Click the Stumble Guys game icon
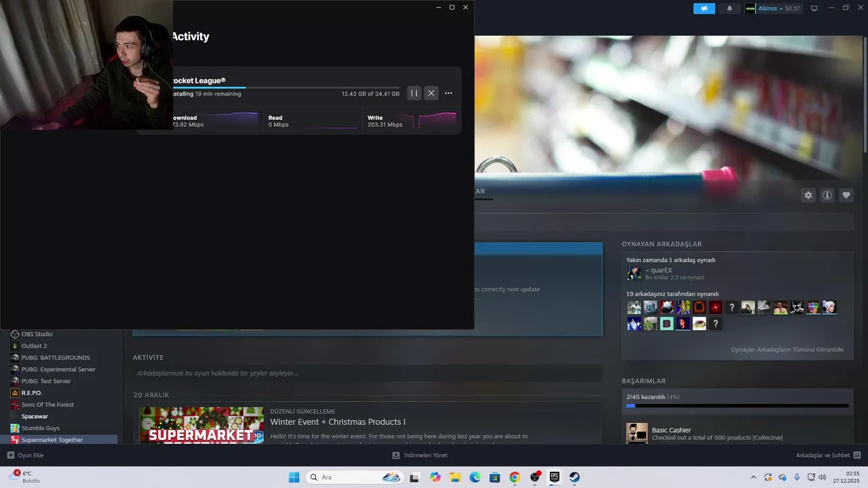This screenshot has height=488, width=868. point(15,428)
